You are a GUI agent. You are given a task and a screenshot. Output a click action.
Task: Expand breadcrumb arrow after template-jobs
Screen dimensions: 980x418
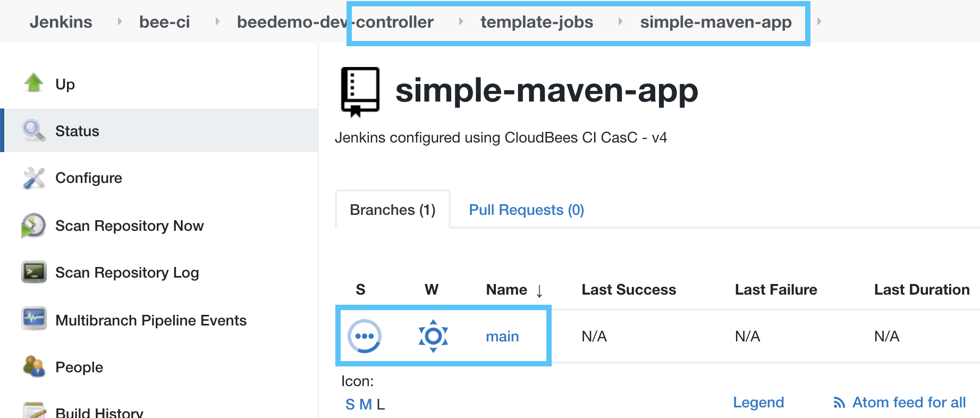(620, 21)
